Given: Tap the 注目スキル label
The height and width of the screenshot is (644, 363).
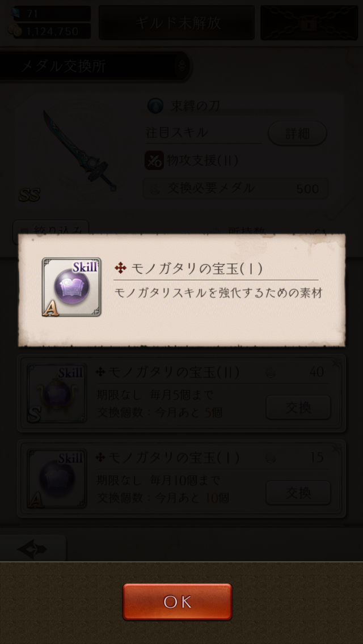Looking at the screenshot, I should (177, 133).
